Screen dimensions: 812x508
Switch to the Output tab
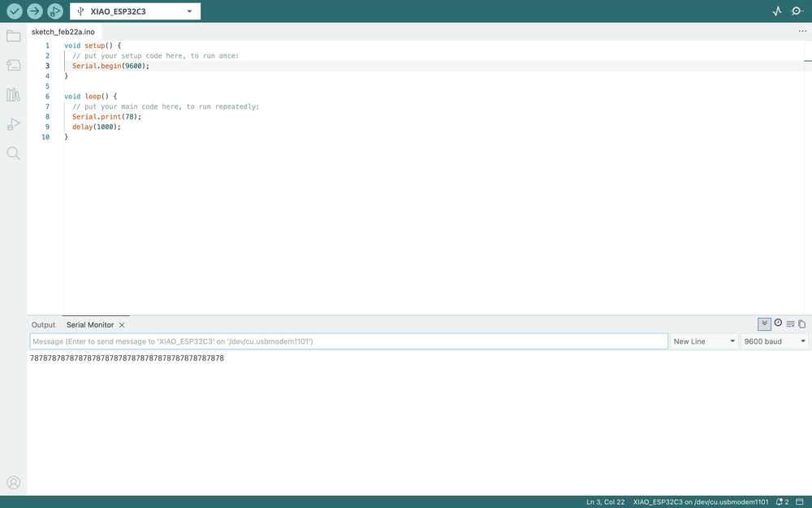coord(44,324)
